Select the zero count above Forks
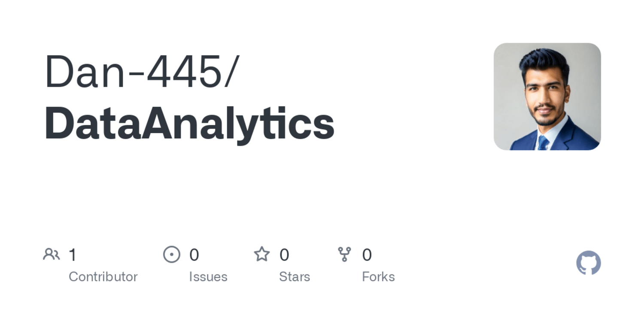 [367, 255]
